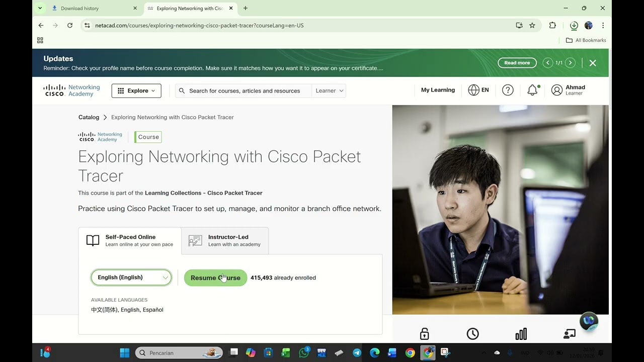Open a new browser tab

tap(246, 8)
